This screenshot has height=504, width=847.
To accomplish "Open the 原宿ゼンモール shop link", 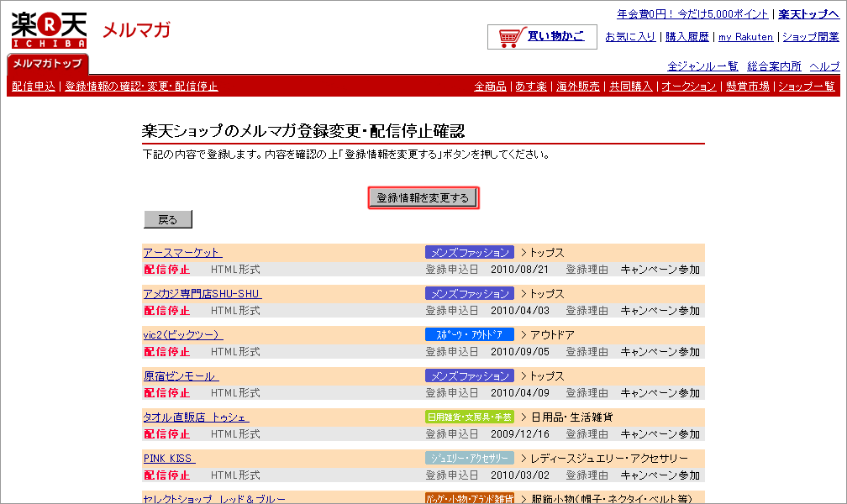I will point(181,376).
